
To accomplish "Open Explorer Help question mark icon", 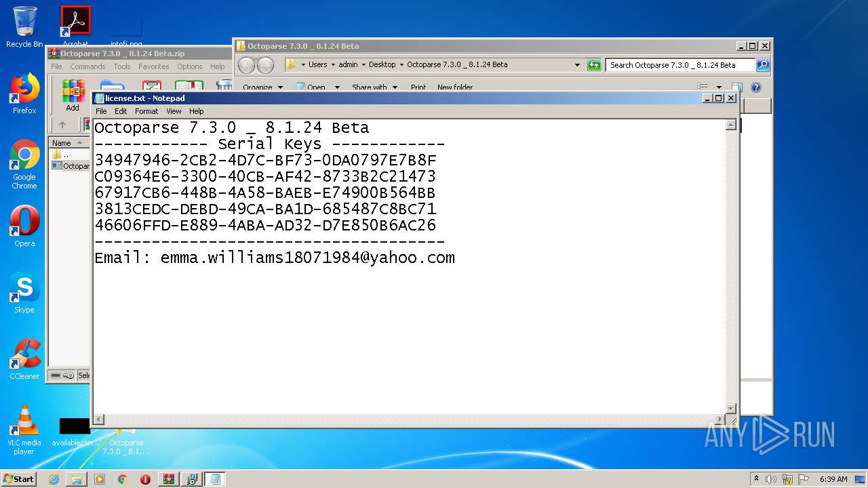I will tap(756, 87).
